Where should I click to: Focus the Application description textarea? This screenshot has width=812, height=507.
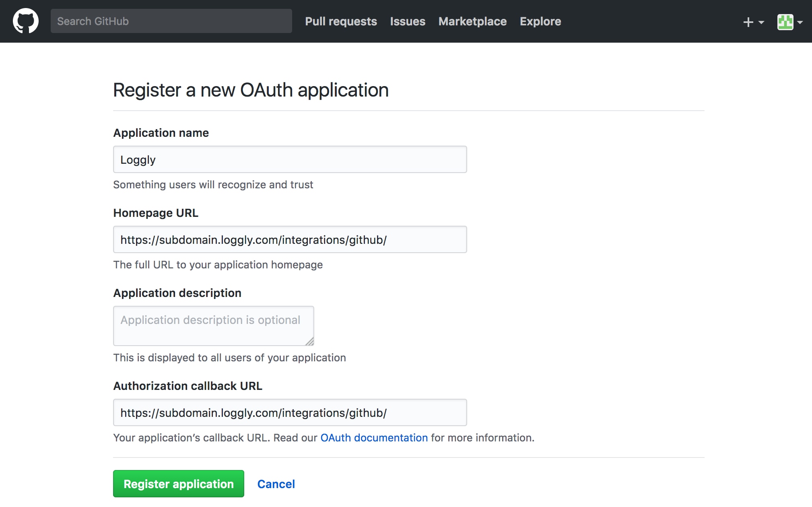[213, 326]
